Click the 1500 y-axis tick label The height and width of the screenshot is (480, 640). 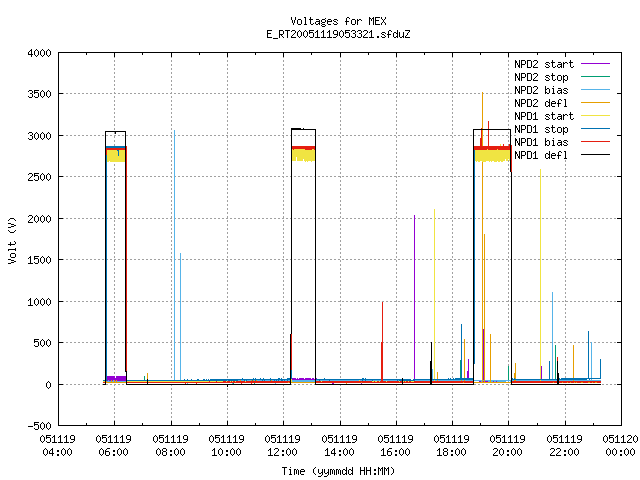[40, 260]
